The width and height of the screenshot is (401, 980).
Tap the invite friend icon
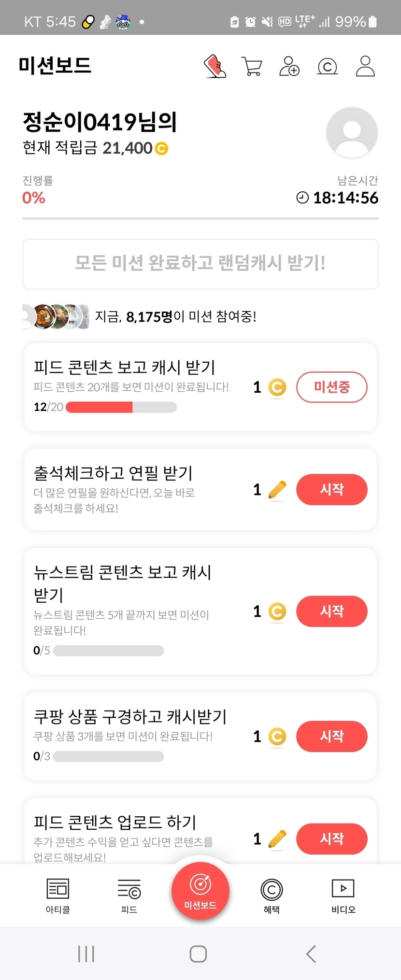(x=289, y=66)
